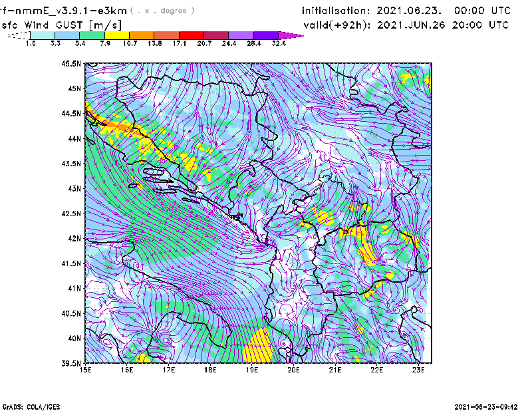
Task: Pick the coral legend swatch
Action: (x=167, y=35)
